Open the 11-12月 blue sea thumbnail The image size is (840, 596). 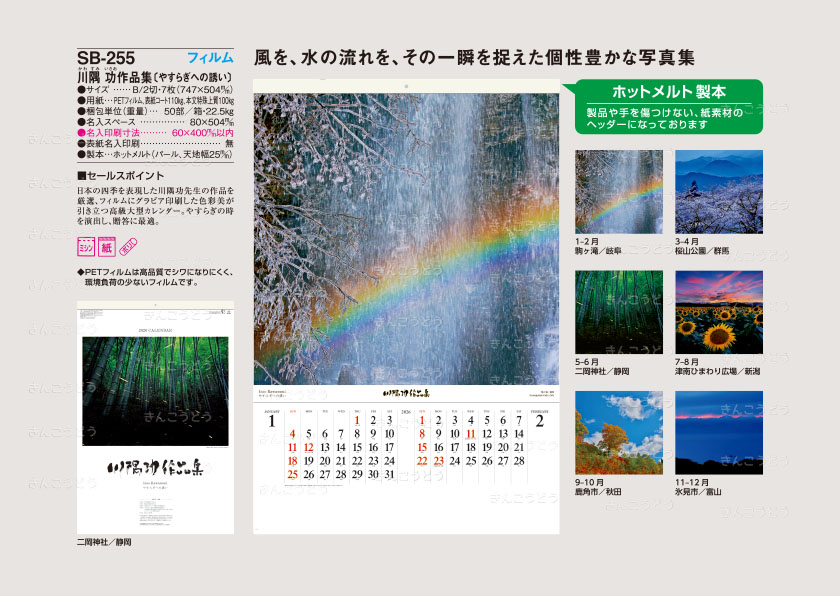[719, 433]
